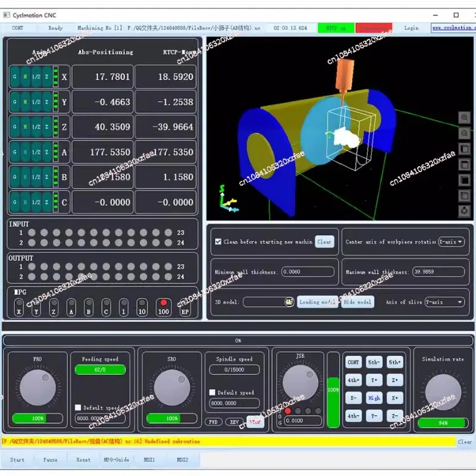Click the JSR step value field 0.0100

tap(303, 421)
